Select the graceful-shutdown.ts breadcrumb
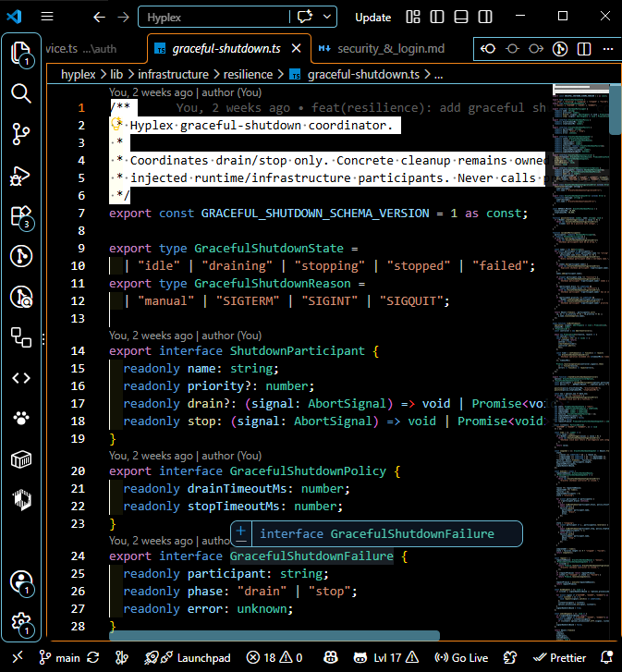Image resolution: width=622 pixels, height=672 pixels. tap(363, 74)
